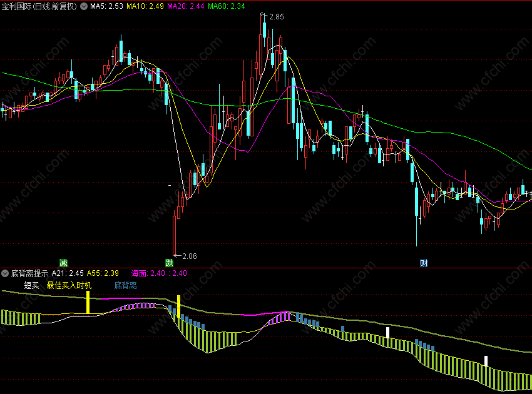
Task: Open the main chart indicator dropdown arrow
Action: click(x=84, y=6)
